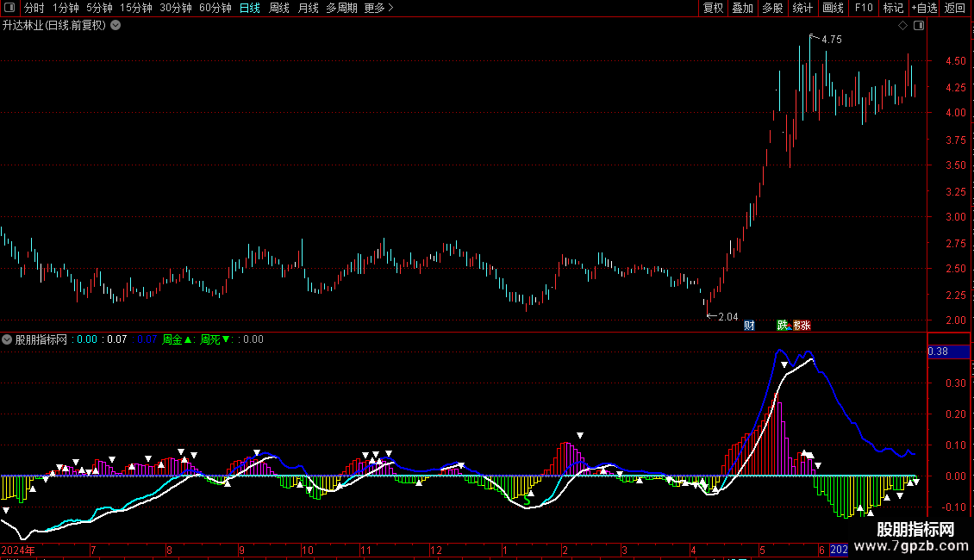The height and width of the screenshot is (560, 974).
Task: Open 多周期 multi-period view
Action: [341, 8]
